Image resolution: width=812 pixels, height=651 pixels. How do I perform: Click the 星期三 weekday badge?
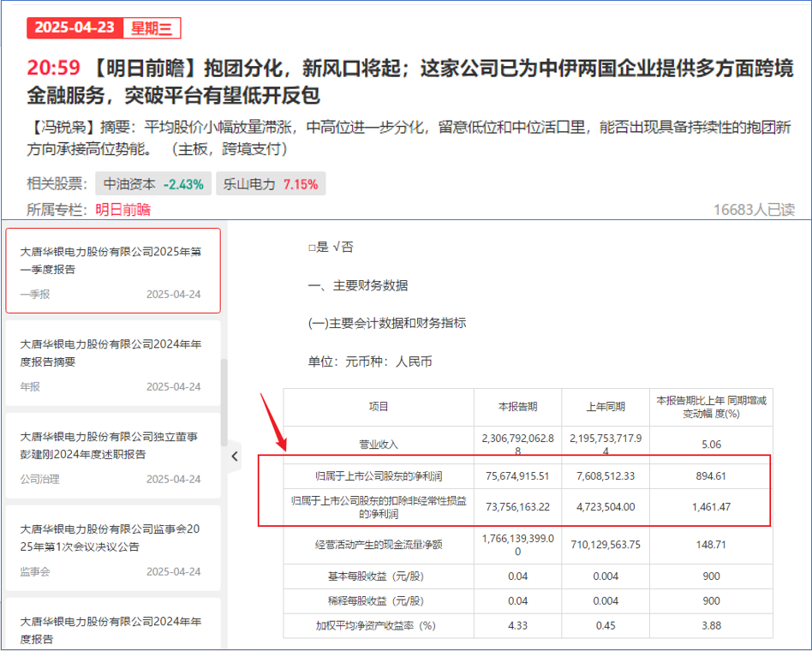click(152, 27)
